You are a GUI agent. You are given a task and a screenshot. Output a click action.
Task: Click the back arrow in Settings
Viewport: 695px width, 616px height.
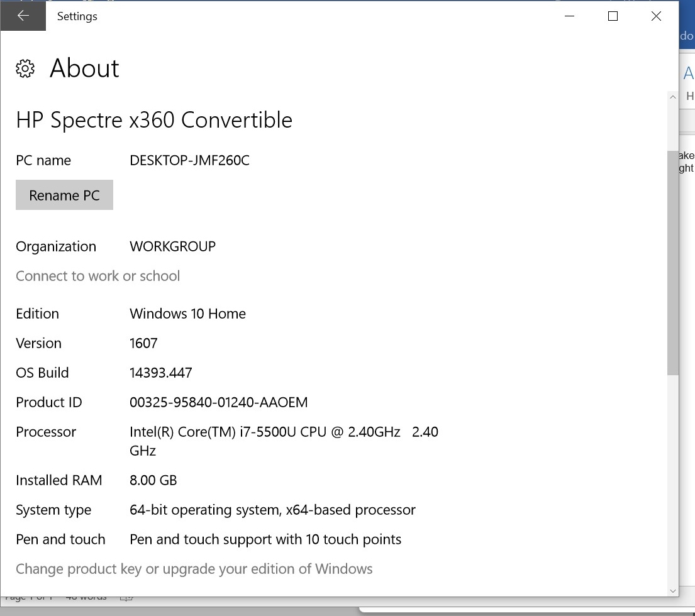point(23,16)
